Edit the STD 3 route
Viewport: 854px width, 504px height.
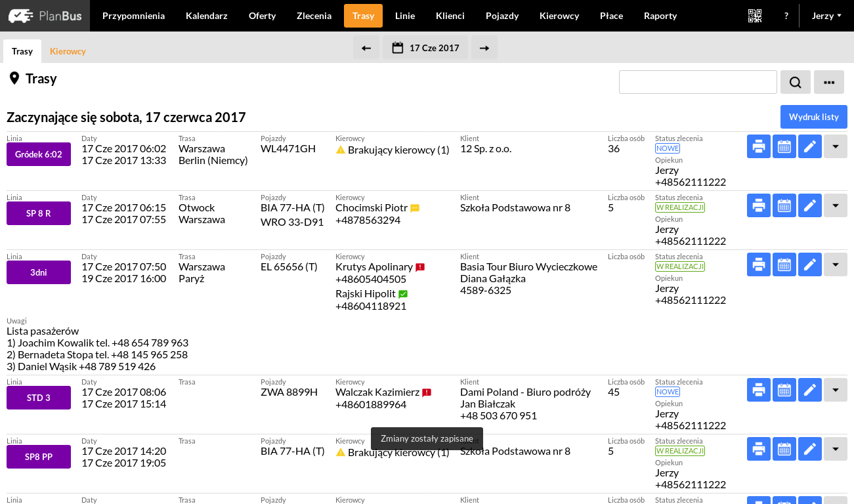coord(810,390)
